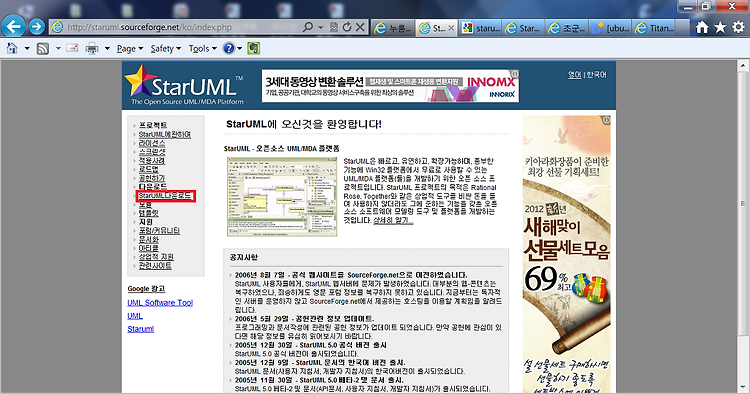Image resolution: width=750 pixels, height=394 pixels.
Task: Open the 템플릿 sidebar link
Action: [148, 213]
